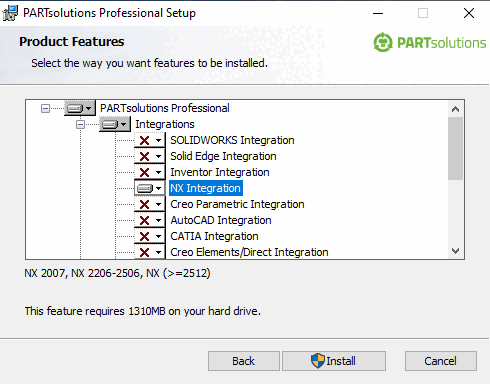Minimize the PARTsolutions Setup window
This screenshot has height=384, width=490.
coord(378,13)
